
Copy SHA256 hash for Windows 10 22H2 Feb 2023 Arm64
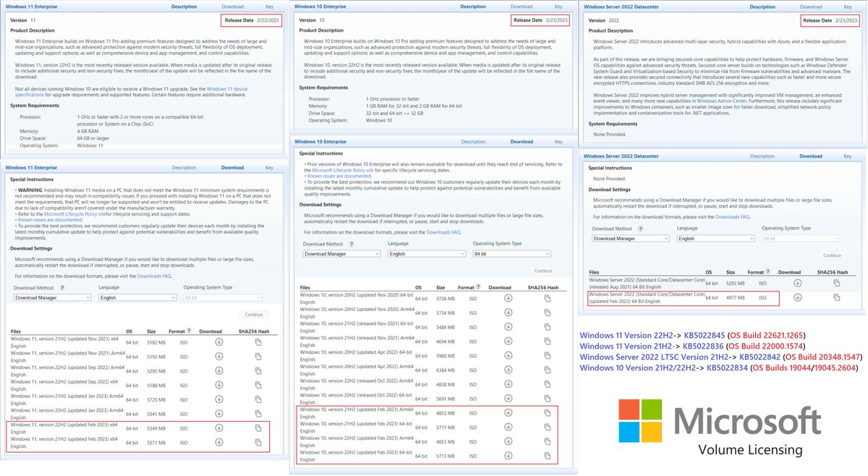pos(548,440)
